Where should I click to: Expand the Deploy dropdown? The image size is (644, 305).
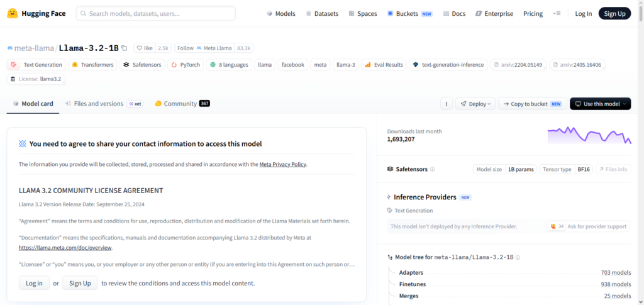[475, 104]
